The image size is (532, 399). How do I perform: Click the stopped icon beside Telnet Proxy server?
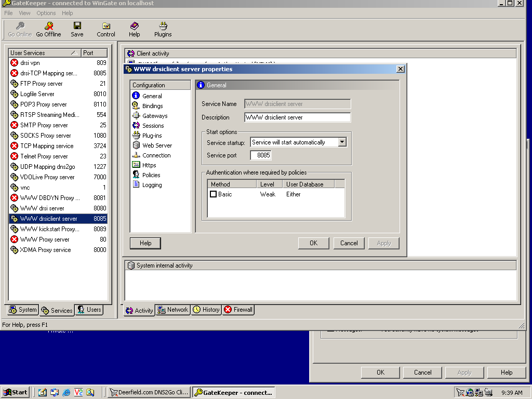[14, 156]
